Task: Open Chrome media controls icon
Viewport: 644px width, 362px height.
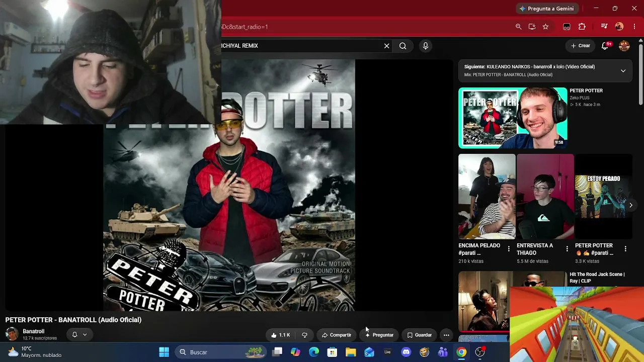Action: [604, 27]
